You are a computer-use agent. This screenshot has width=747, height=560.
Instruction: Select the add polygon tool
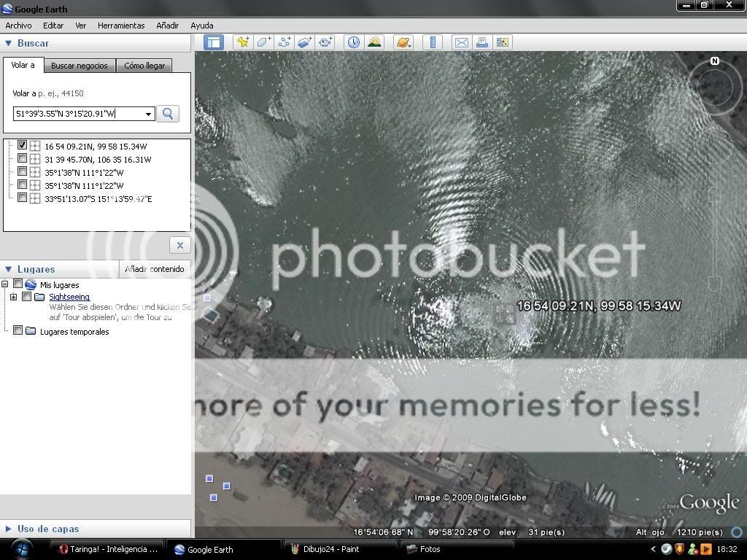coord(264,42)
